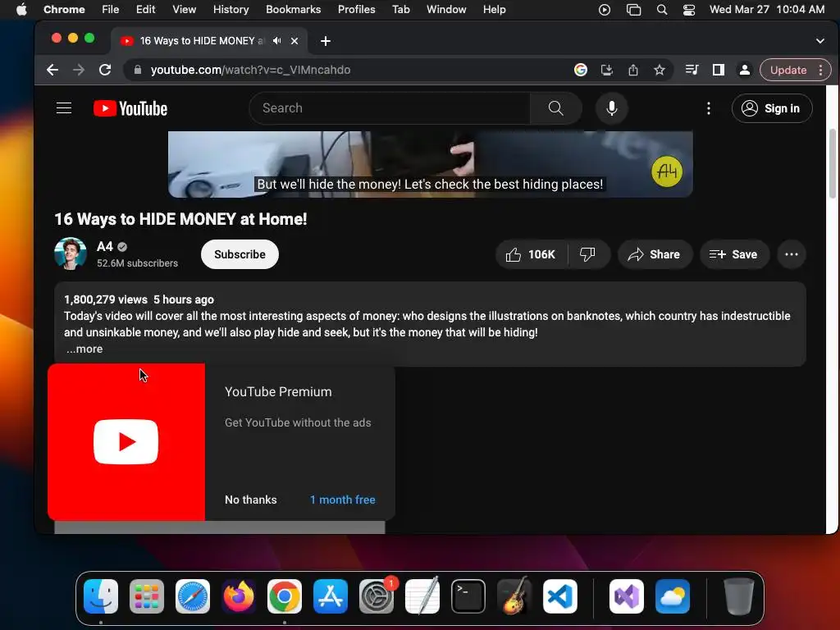Open the History menu

coord(231,9)
